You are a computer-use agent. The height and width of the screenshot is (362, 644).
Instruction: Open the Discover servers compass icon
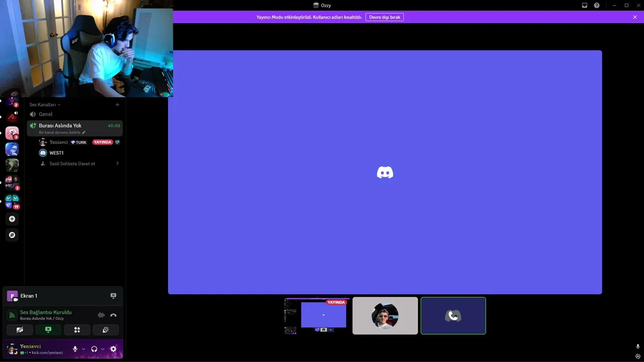(12, 235)
